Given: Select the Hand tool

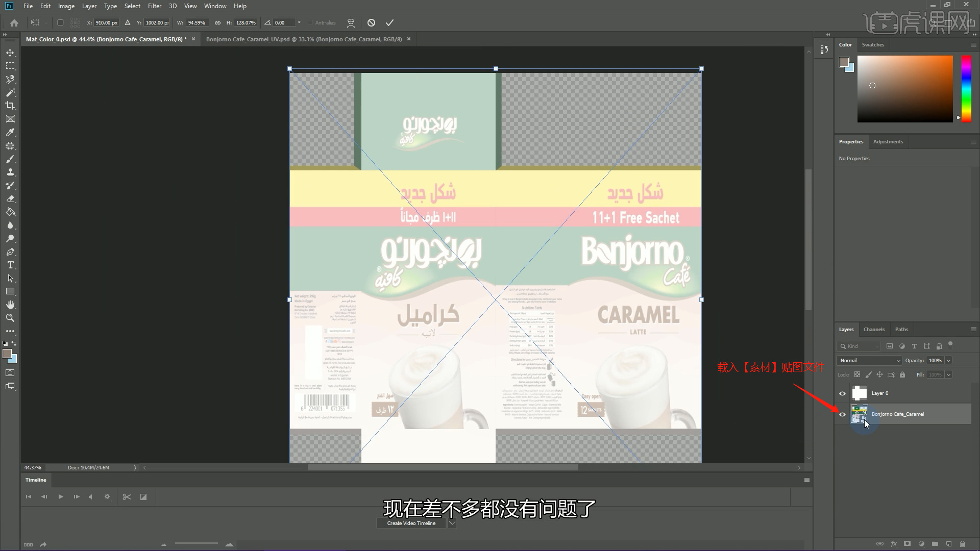Looking at the screenshot, I should coord(10,305).
